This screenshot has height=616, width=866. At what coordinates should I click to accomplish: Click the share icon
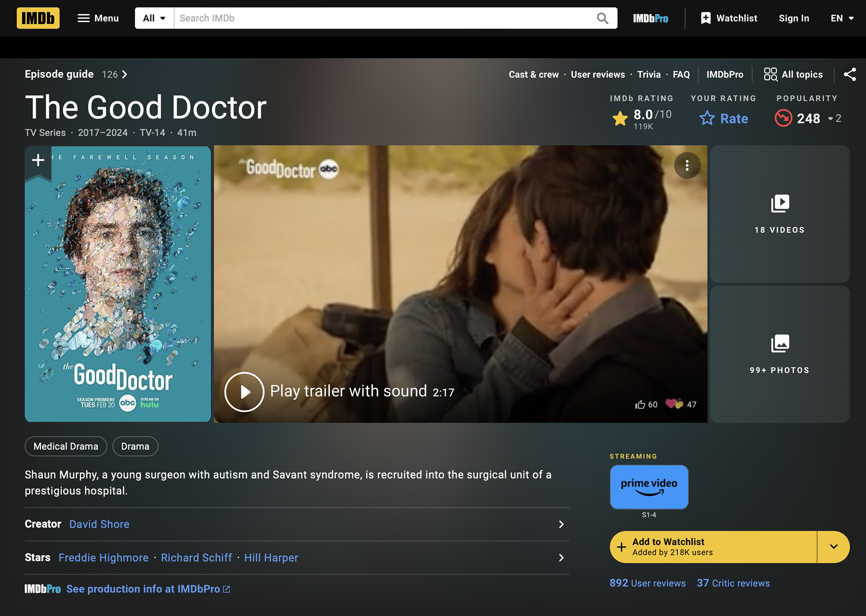click(x=850, y=74)
